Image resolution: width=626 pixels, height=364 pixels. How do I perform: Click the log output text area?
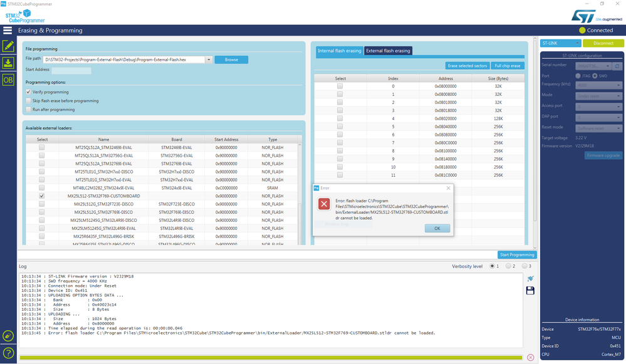[x=271, y=310]
